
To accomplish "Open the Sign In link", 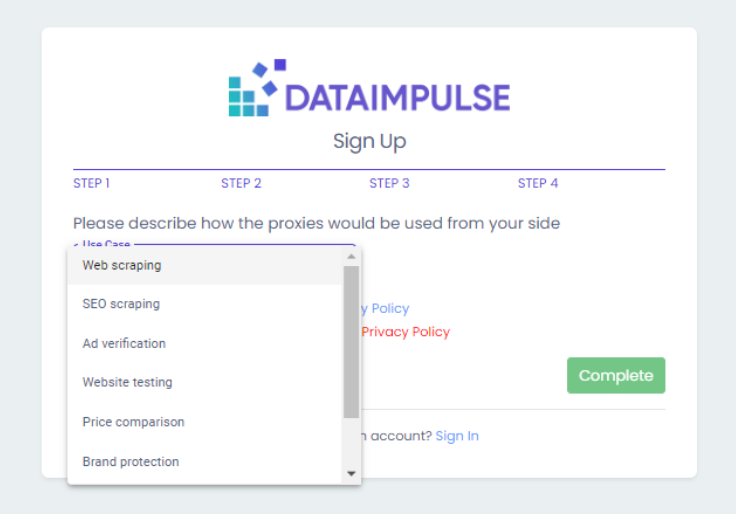I will [457, 436].
